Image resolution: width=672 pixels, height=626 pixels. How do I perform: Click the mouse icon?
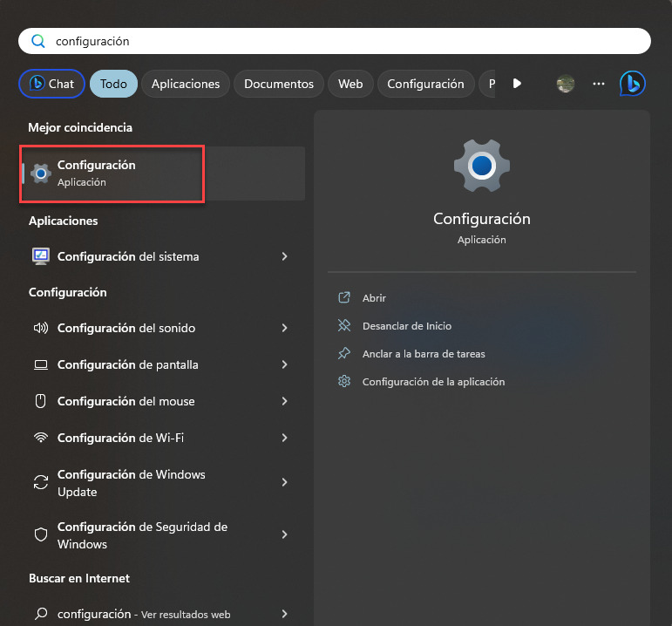point(41,401)
